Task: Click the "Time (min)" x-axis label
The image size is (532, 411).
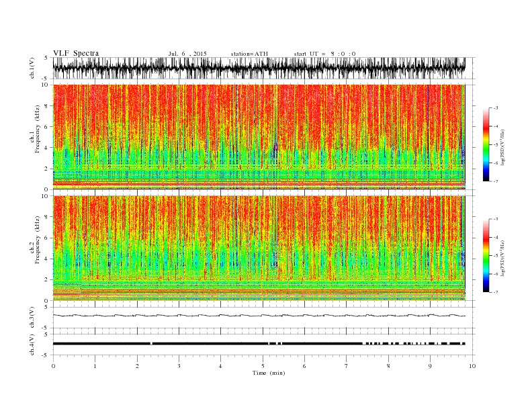Action: click(x=269, y=373)
